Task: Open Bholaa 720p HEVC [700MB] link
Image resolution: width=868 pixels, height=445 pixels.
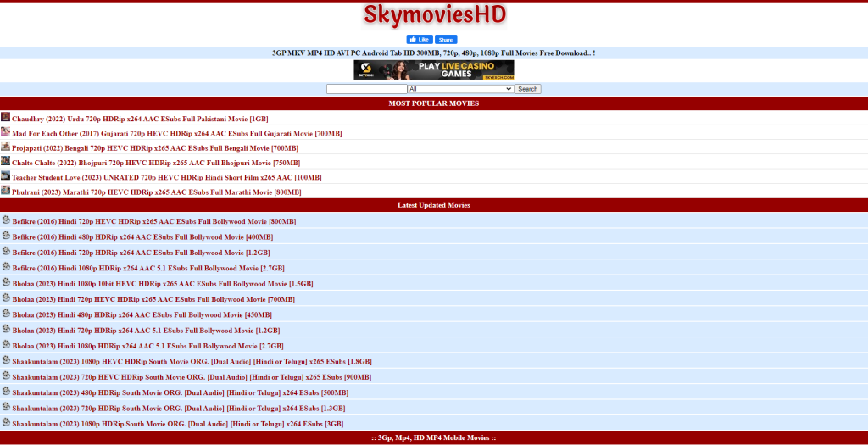Action: pyautogui.click(x=153, y=299)
